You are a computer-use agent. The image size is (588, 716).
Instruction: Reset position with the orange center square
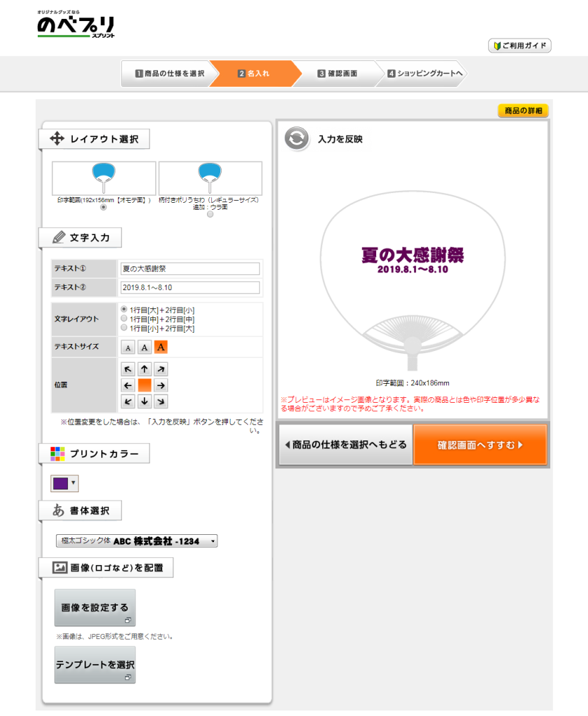click(145, 385)
